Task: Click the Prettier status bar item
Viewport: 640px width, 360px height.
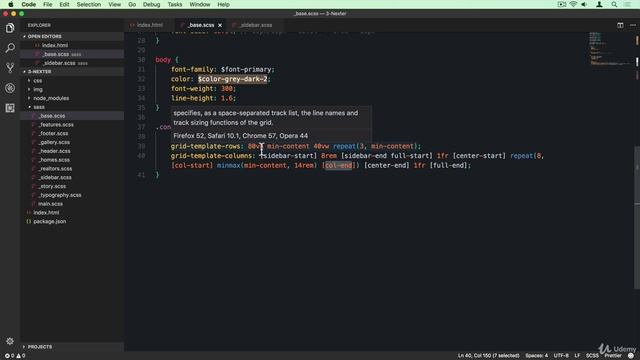Action: (x=613, y=356)
